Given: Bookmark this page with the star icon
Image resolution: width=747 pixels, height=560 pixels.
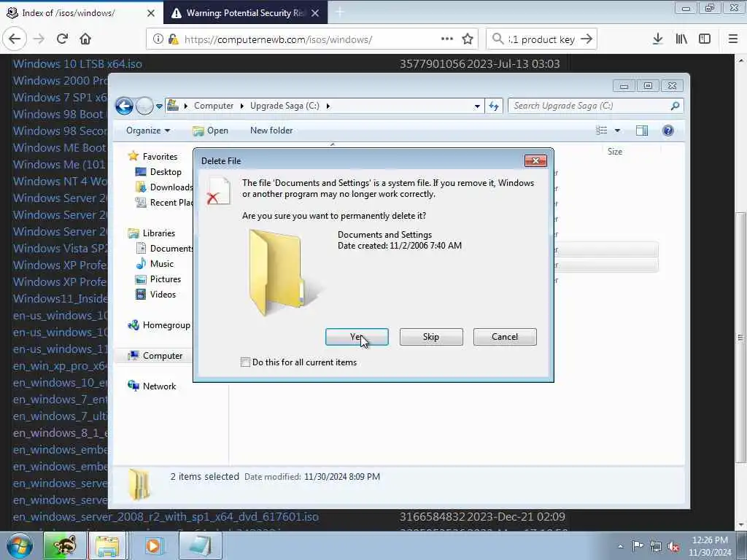Looking at the screenshot, I should click(468, 39).
